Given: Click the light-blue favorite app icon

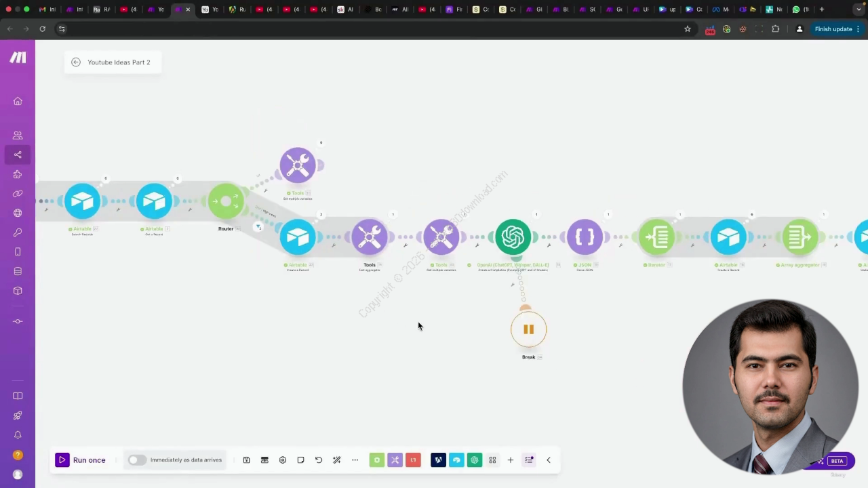Looking at the screenshot, I should click(x=456, y=460).
